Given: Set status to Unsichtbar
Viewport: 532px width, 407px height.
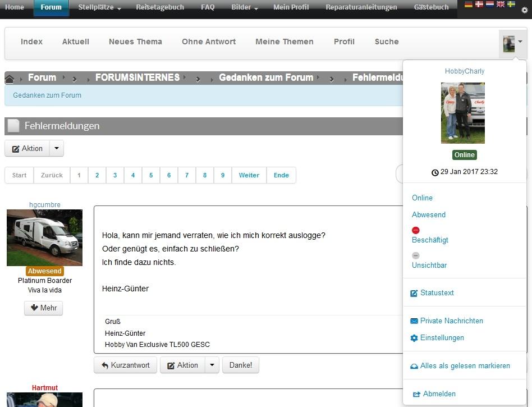Looking at the screenshot, I should (429, 265).
